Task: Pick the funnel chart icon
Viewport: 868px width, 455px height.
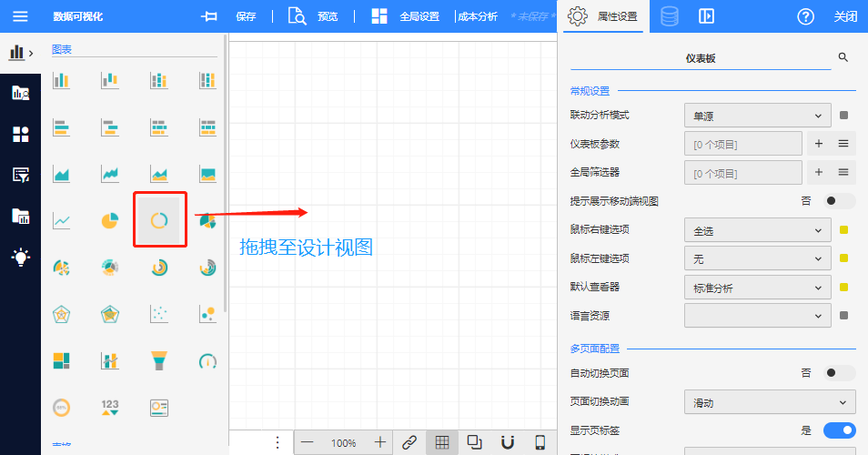Action: [159, 360]
